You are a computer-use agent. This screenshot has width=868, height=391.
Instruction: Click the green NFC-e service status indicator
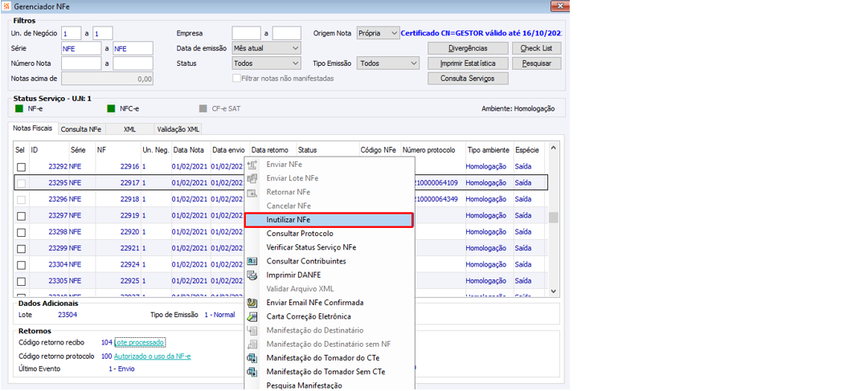pos(111,109)
